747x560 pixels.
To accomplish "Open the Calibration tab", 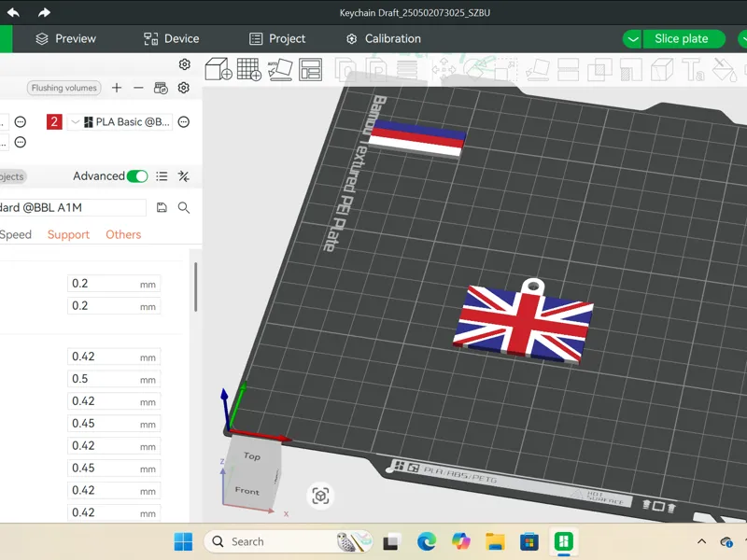I will 384,38.
